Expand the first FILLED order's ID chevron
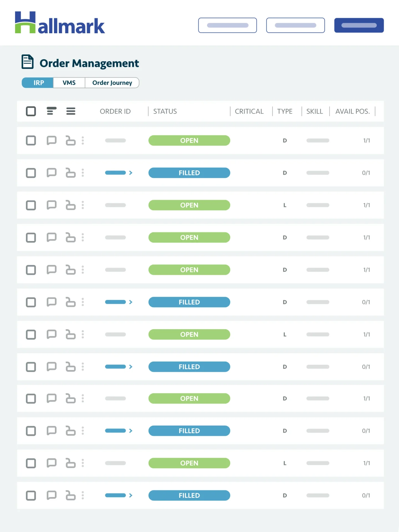Viewport: 399px width, 532px height. pos(131,173)
